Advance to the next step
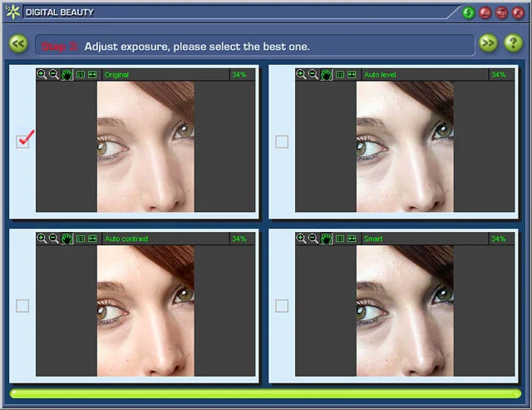Image resolution: width=532 pixels, height=410 pixels. point(488,43)
